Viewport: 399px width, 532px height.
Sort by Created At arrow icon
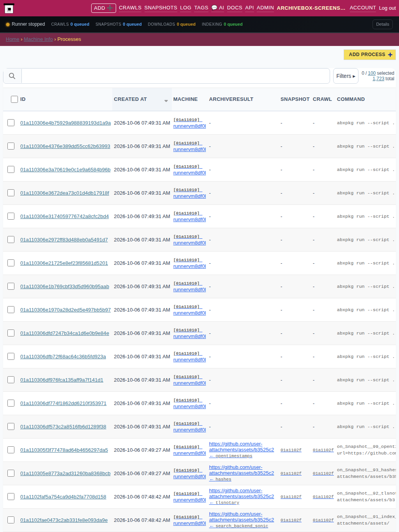[x=166, y=100]
